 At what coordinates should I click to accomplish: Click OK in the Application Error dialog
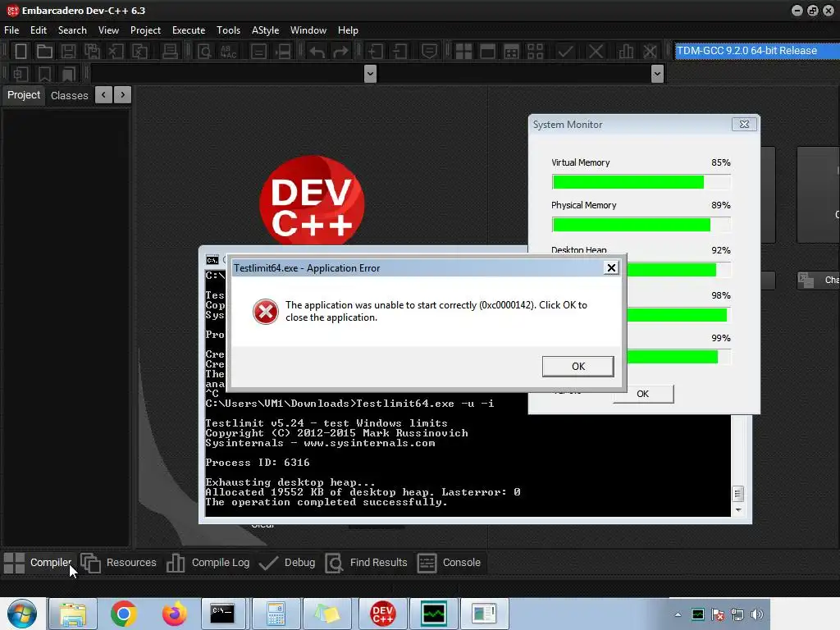[x=578, y=367]
